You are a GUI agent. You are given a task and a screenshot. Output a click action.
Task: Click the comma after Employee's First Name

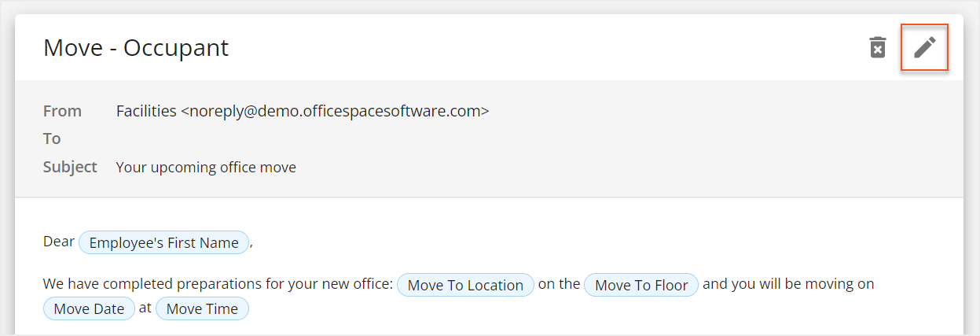coord(251,244)
